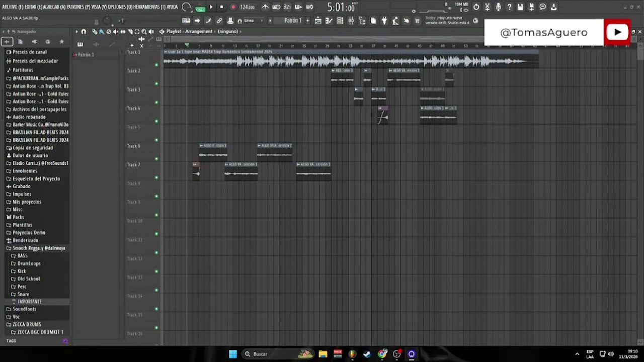Open the AGREGAR menu
This screenshot has width=644, height=362.
(55, 7)
